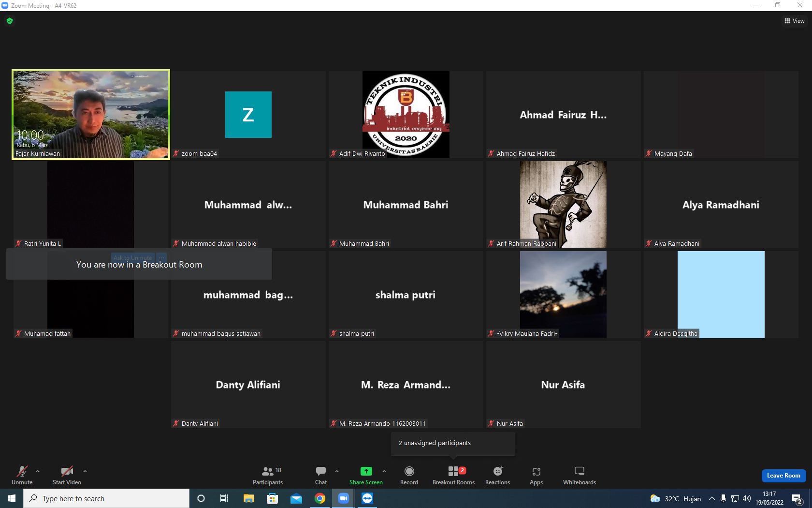Open Breakout Rooms management
Image resolution: width=812 pixels, height=508 pixels.
click(453, 476)
